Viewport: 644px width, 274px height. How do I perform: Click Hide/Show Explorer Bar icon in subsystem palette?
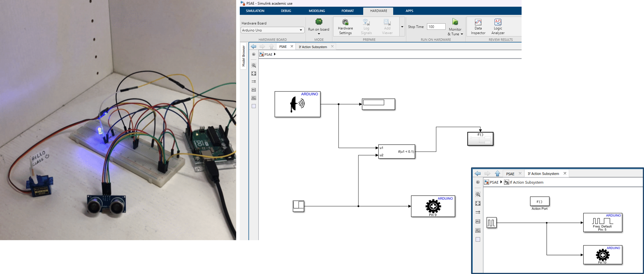pos(478,182)
